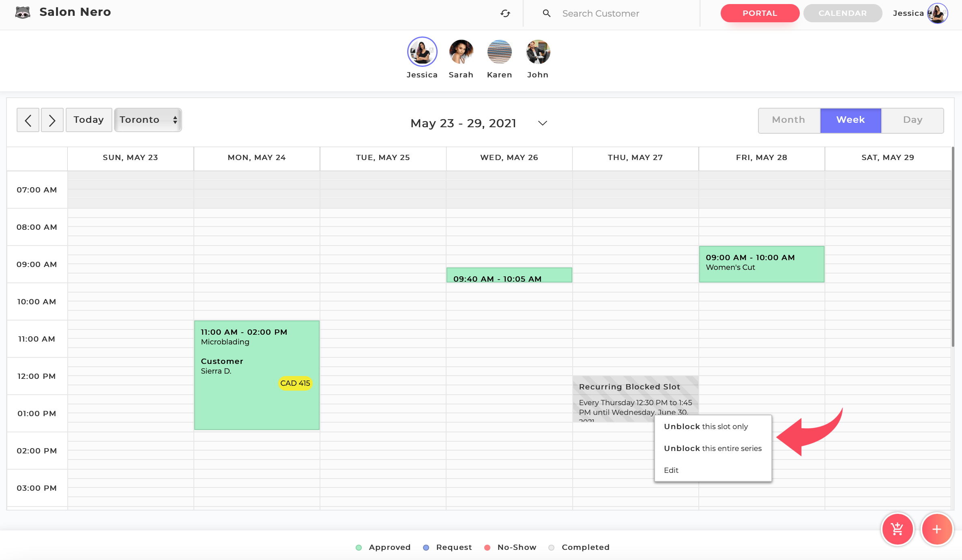The image size is (962, 560).
Task: Click the refresh sync icon
Action: click(x=505, y=13)
